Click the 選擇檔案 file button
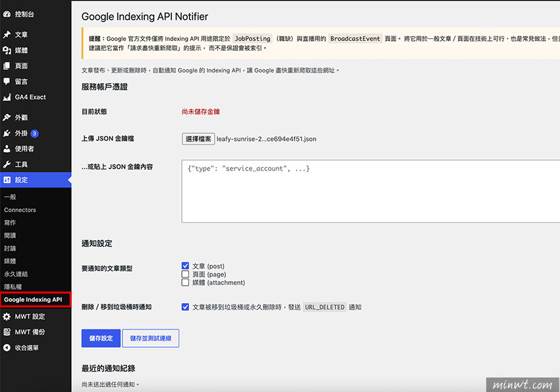The image size is (560, 392). 198,139
